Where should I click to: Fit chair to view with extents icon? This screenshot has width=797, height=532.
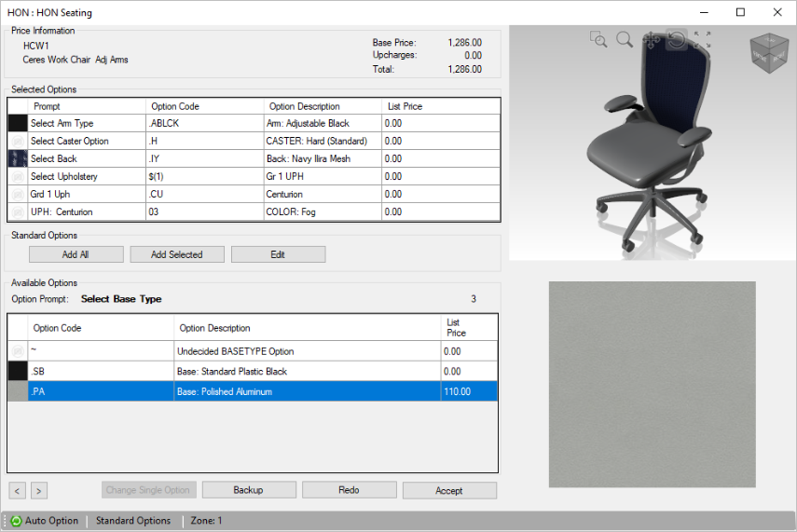(703, 40)
